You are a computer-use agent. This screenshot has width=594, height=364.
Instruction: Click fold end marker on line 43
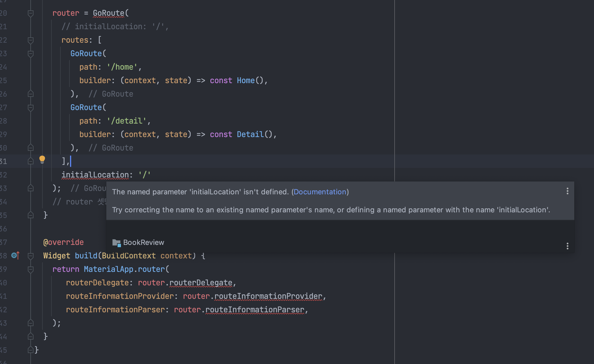[x=31, y=323]
